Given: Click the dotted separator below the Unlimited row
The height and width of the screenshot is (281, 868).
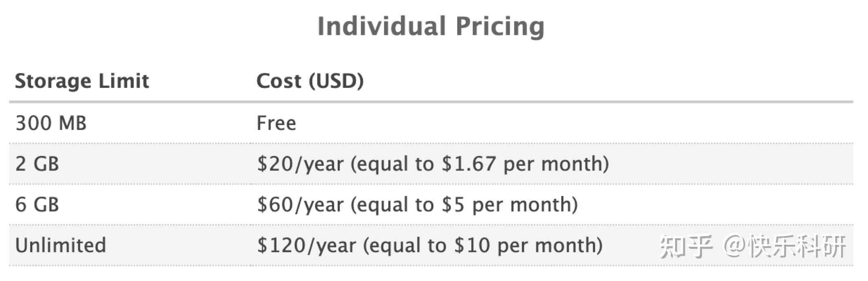Looking at the screenshot, I should click(431, 266).
